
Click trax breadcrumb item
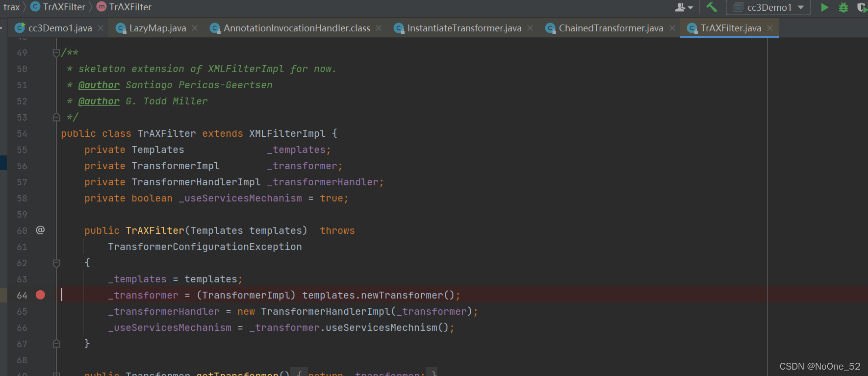11,7
